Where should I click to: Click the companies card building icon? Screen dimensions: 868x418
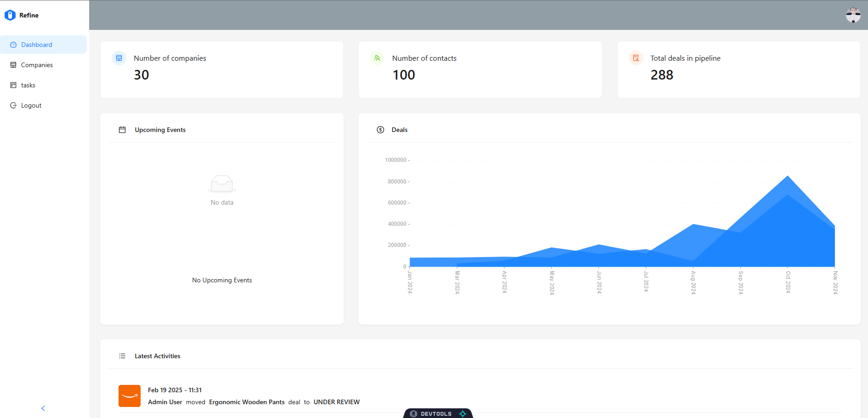[119, 58]
